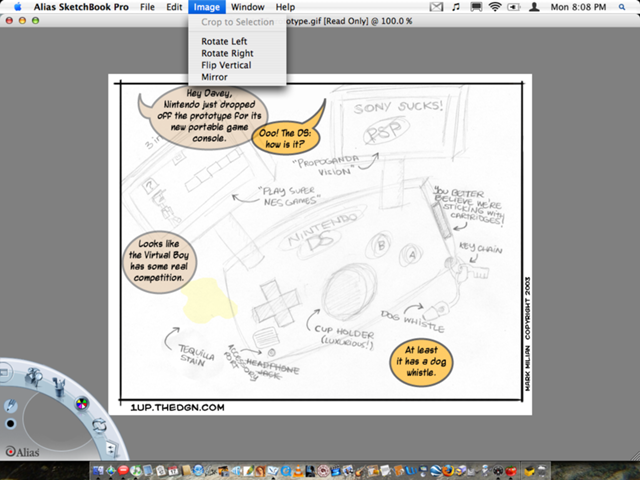Open the user switching menu icon
This screenshot has height=480, width=640.
(534, 7)
